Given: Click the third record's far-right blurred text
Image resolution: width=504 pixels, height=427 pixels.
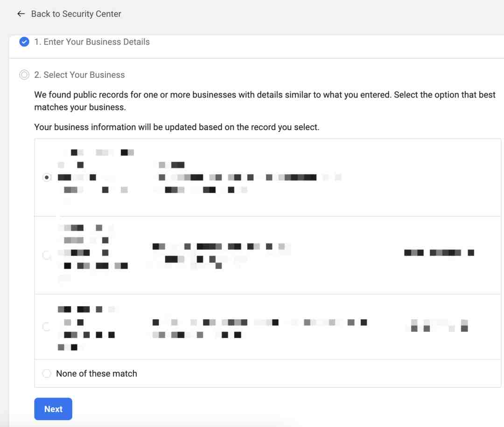Looking at the screenshot, I should [439, 325].
